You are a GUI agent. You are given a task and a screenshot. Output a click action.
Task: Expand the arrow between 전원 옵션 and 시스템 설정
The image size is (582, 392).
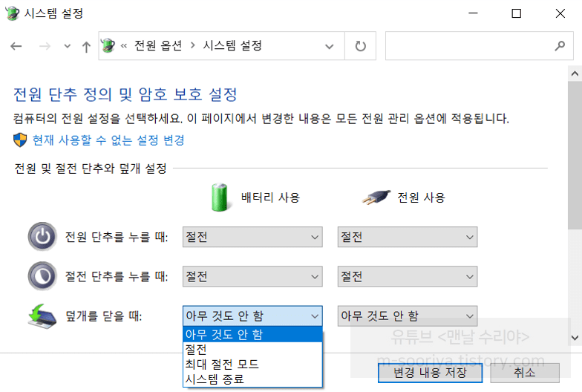pos(193,46)
